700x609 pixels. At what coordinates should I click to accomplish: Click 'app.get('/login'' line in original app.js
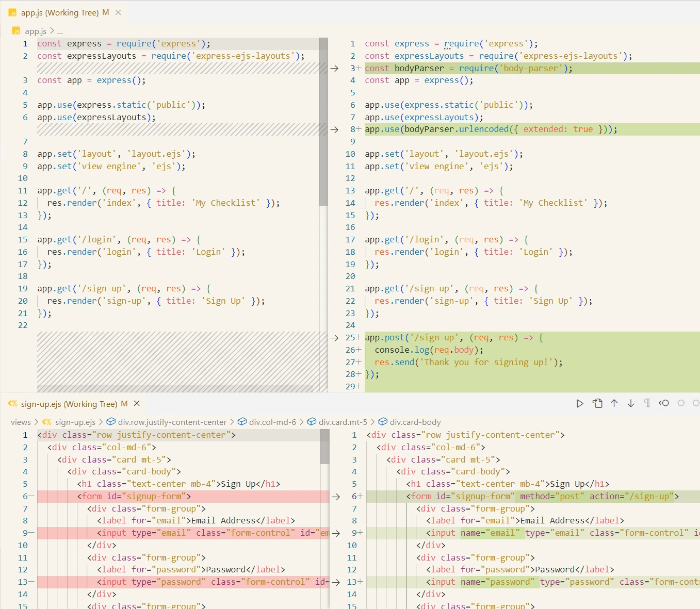[x=119, y=240]
